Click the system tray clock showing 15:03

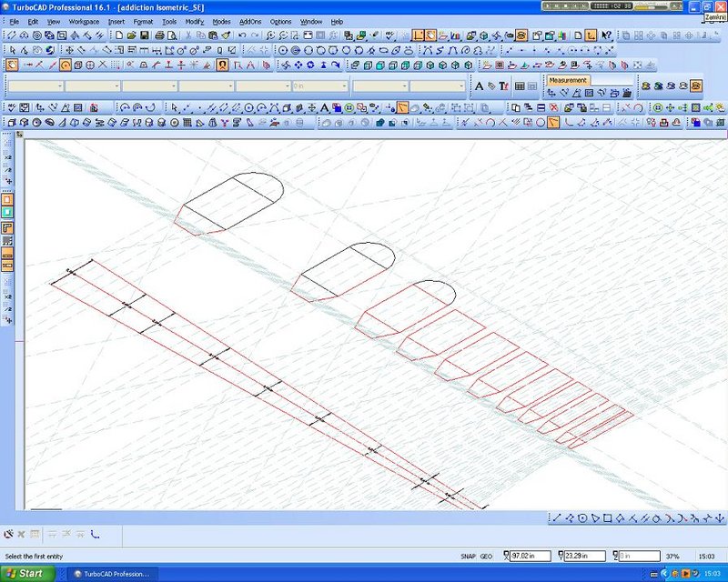pyautogui.click(x=712, y=574)
